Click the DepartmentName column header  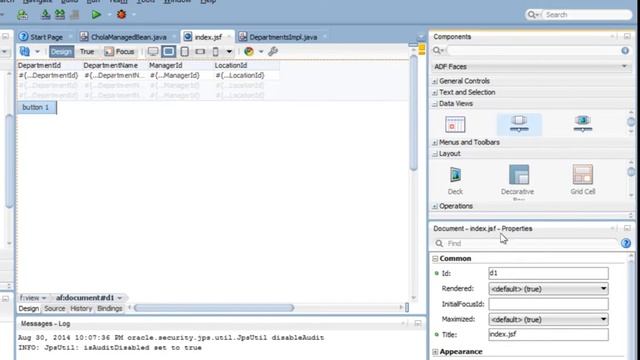[111, 65]
